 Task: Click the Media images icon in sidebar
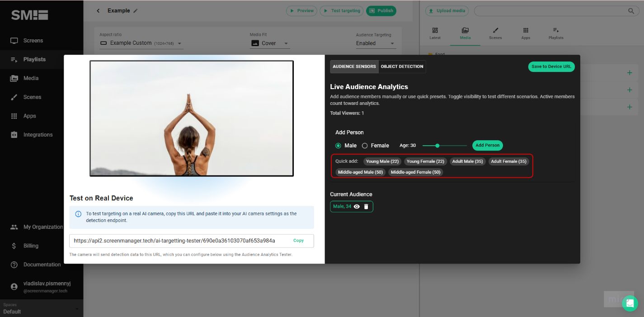(14, 78)
